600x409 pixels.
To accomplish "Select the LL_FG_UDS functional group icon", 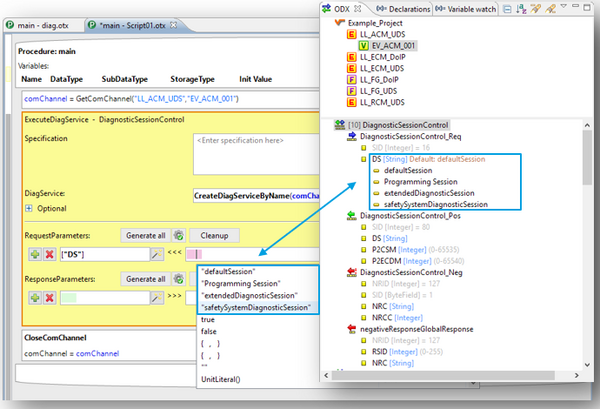I will (x=351, y=91).
